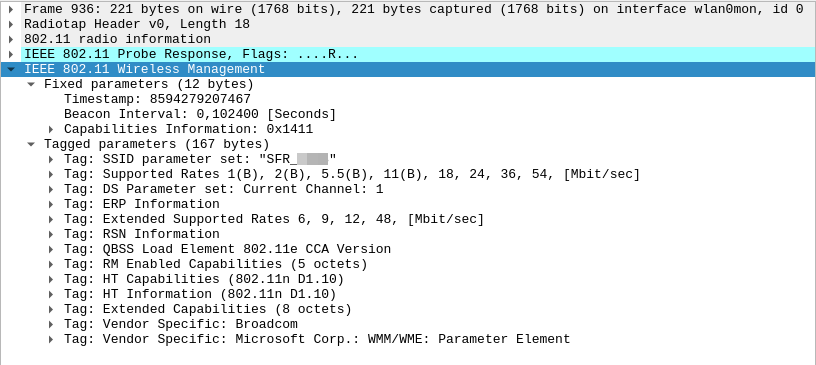Expand the Radiotap Header v0 section

(x=11, y=24)
